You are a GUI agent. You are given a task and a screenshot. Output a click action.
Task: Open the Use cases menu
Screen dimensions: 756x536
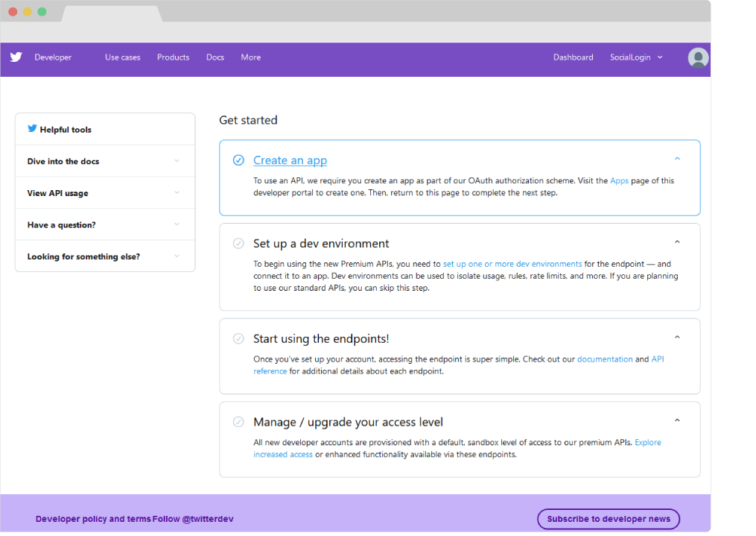pos(122,57)
